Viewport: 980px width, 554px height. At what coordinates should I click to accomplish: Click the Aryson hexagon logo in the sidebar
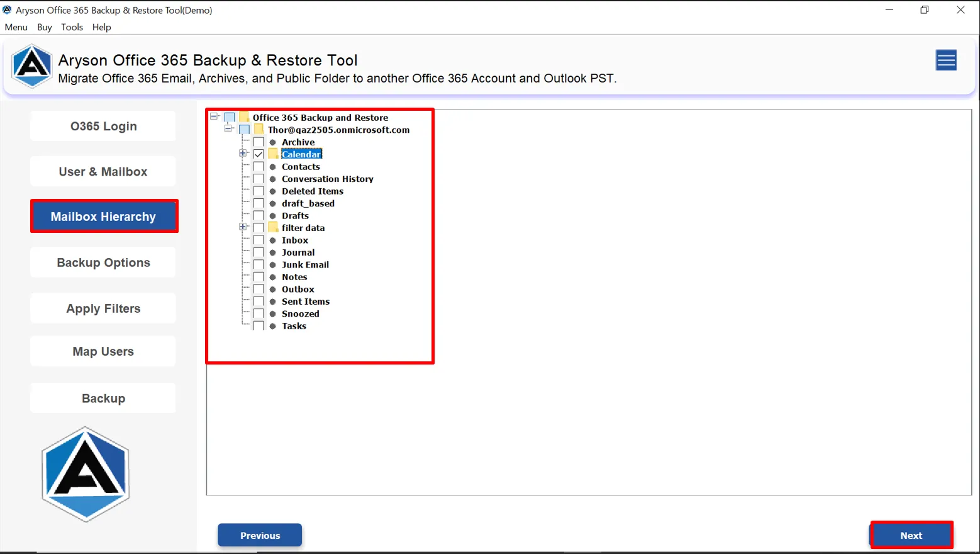[86, 473]
